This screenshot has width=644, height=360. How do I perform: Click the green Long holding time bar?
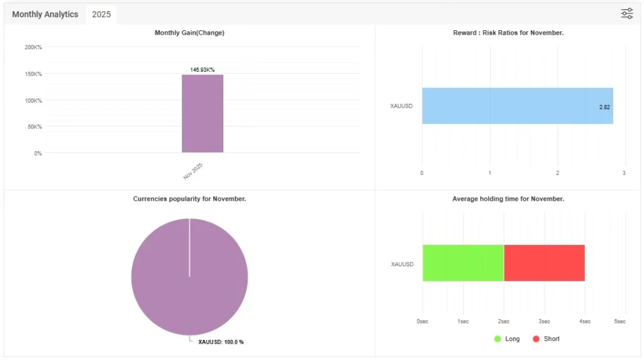click(x=463, y=263)
